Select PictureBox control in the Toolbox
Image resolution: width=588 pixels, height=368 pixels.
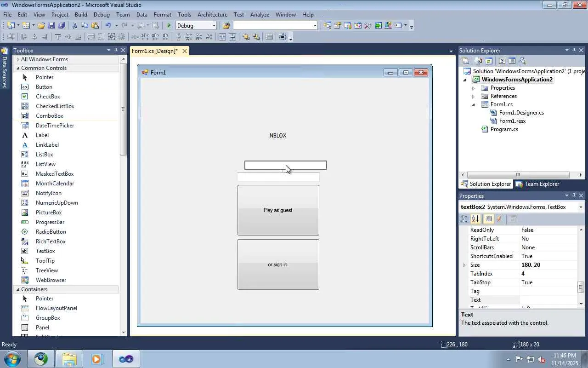pos(49,213)
